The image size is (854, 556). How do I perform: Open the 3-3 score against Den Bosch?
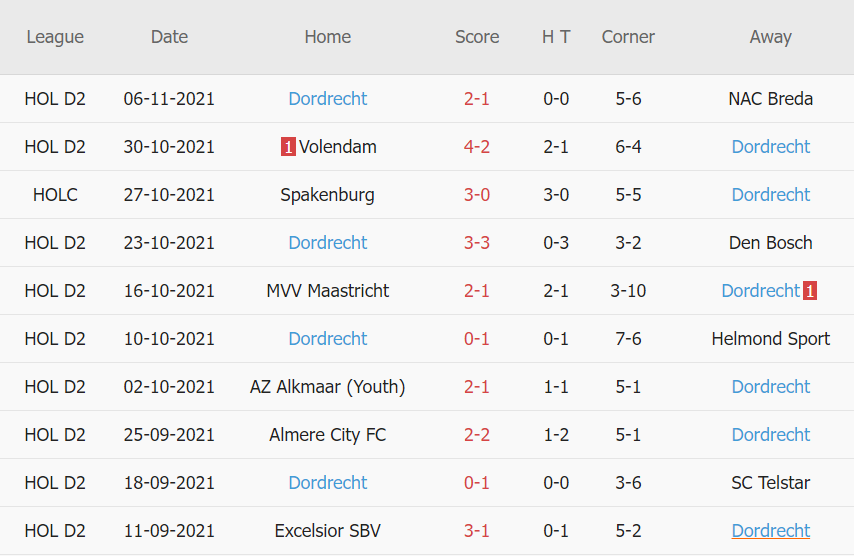pyautogui.click(x=477, y=243)
